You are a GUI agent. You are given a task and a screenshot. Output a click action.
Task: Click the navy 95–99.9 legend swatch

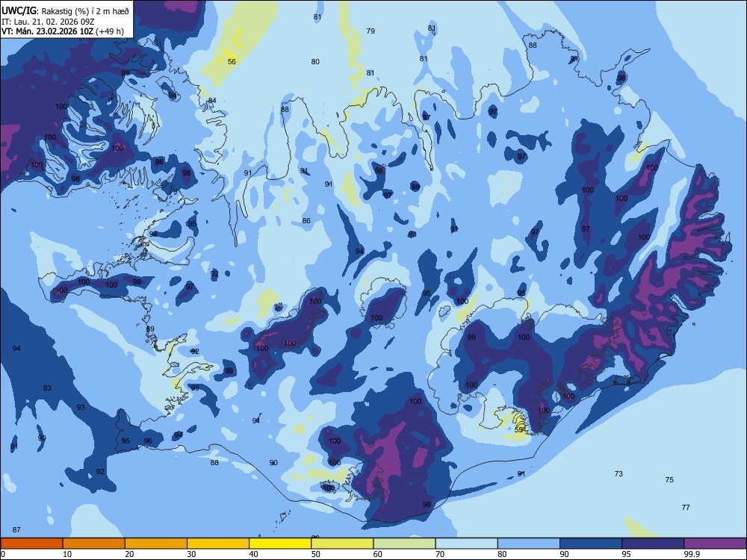(653, 544)
